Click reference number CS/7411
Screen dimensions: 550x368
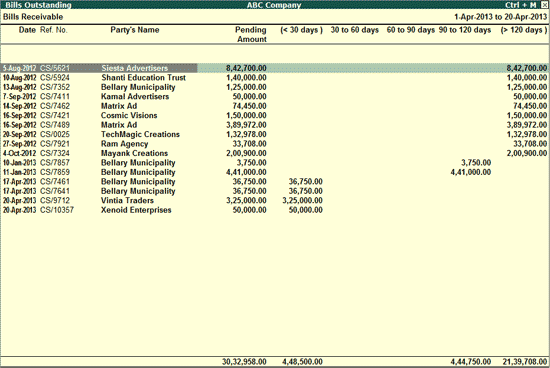point(55,96)
